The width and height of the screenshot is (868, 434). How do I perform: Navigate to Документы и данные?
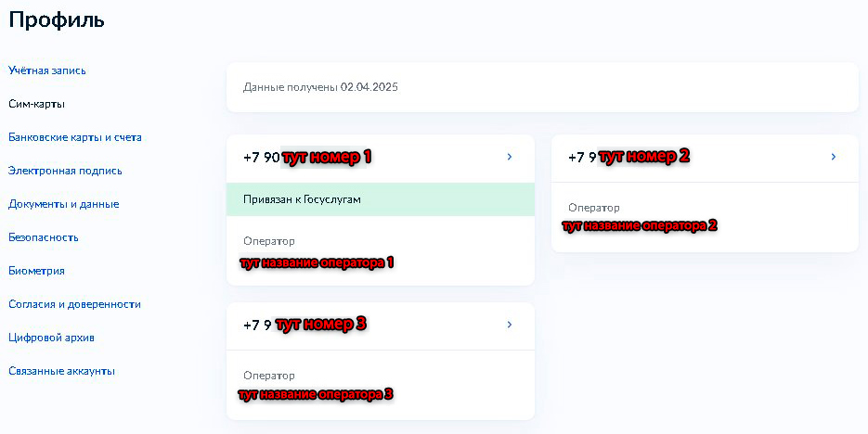point(63,204)
